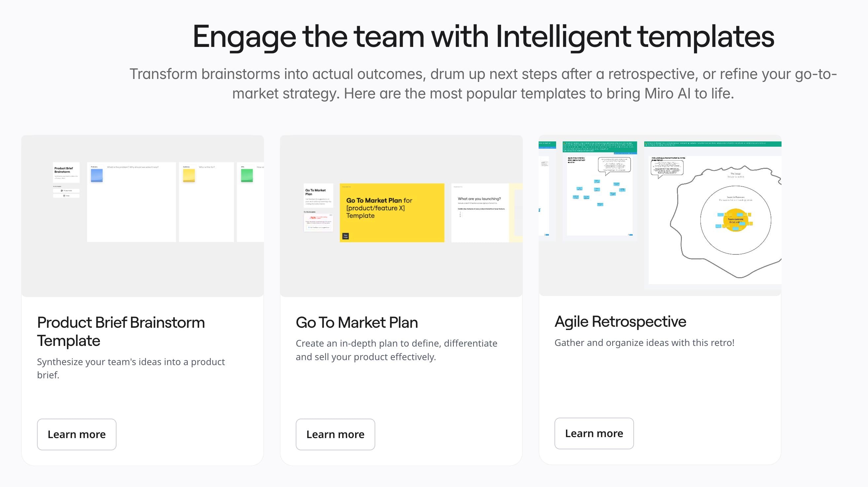Screen dimensions: 868x487
Task: Click the Go To Market Plan card title
Action: tap(357, 322)
